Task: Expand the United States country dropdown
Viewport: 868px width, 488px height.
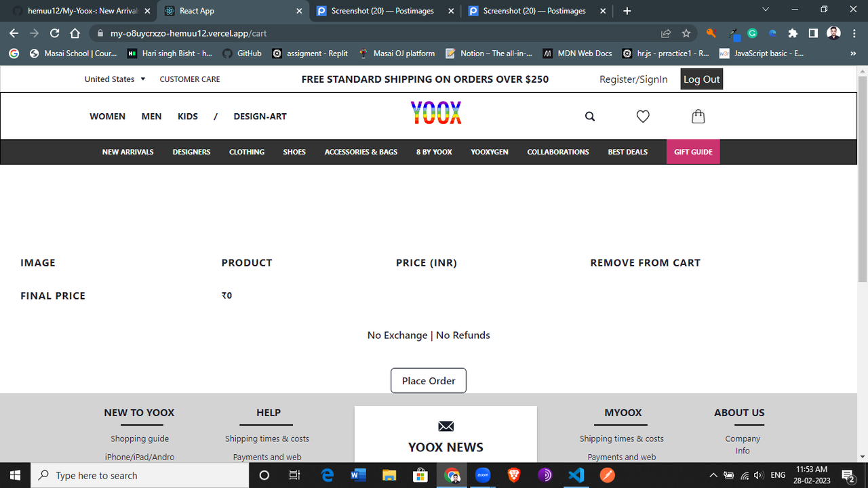Action: tap(115, 79)
